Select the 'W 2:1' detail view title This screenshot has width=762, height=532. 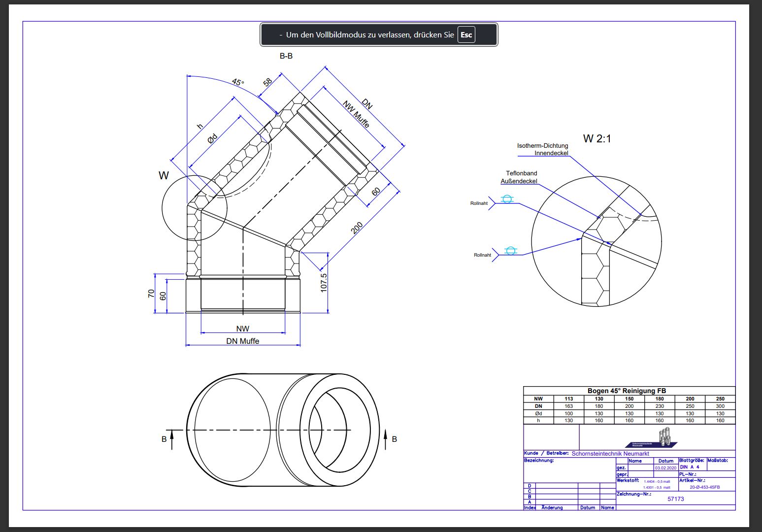coord(596,139)
